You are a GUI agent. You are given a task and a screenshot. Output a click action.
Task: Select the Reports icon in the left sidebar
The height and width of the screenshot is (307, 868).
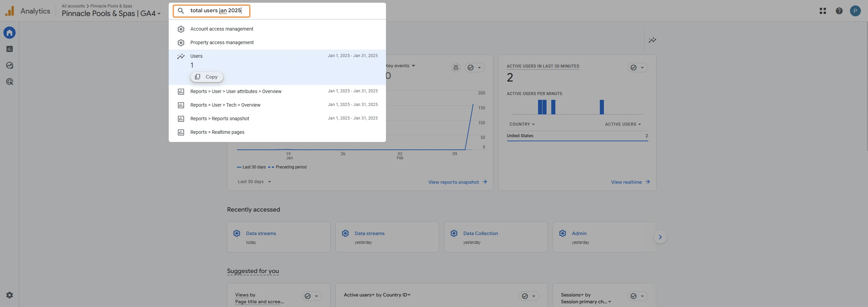point(9,49)
